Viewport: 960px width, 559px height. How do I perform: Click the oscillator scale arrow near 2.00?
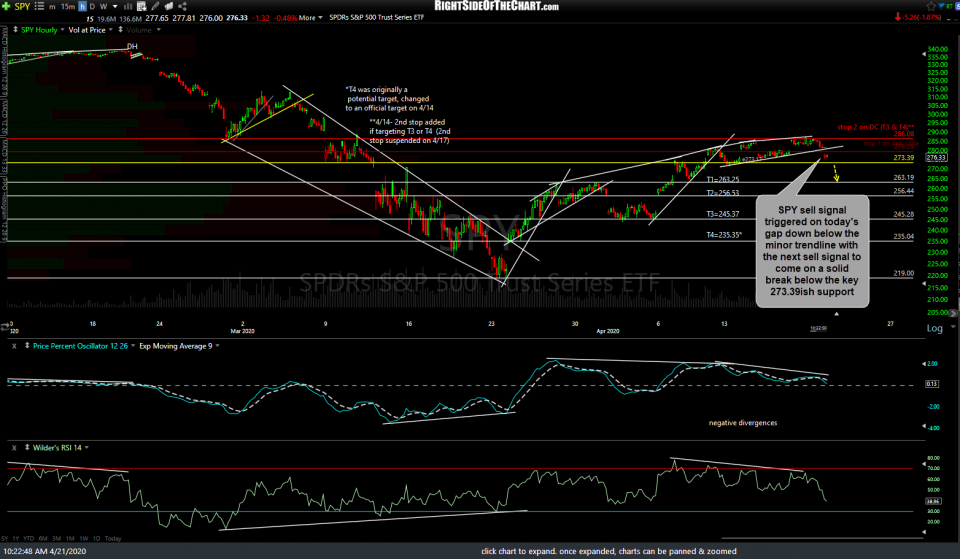tap(924, 364)
